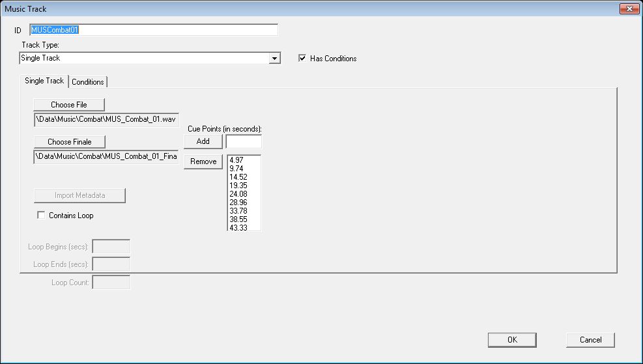Select cue point 33.78 in list

pos(244,211)
